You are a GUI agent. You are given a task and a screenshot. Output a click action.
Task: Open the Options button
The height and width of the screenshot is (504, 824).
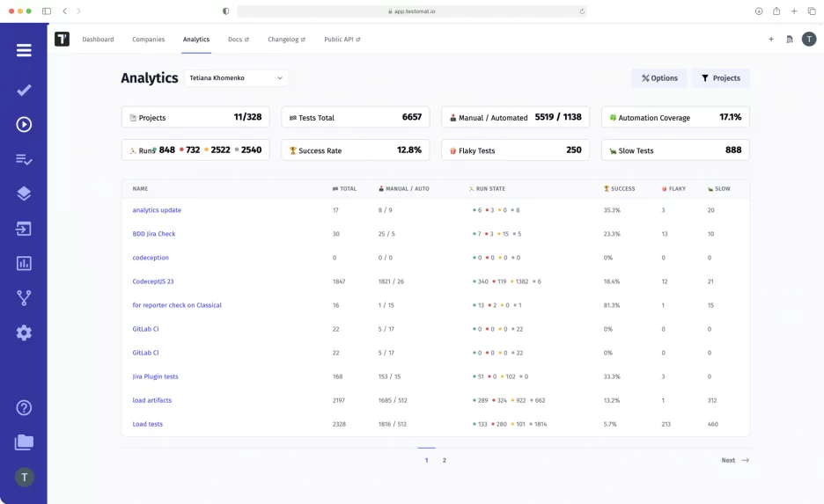[x=659, y=78]
